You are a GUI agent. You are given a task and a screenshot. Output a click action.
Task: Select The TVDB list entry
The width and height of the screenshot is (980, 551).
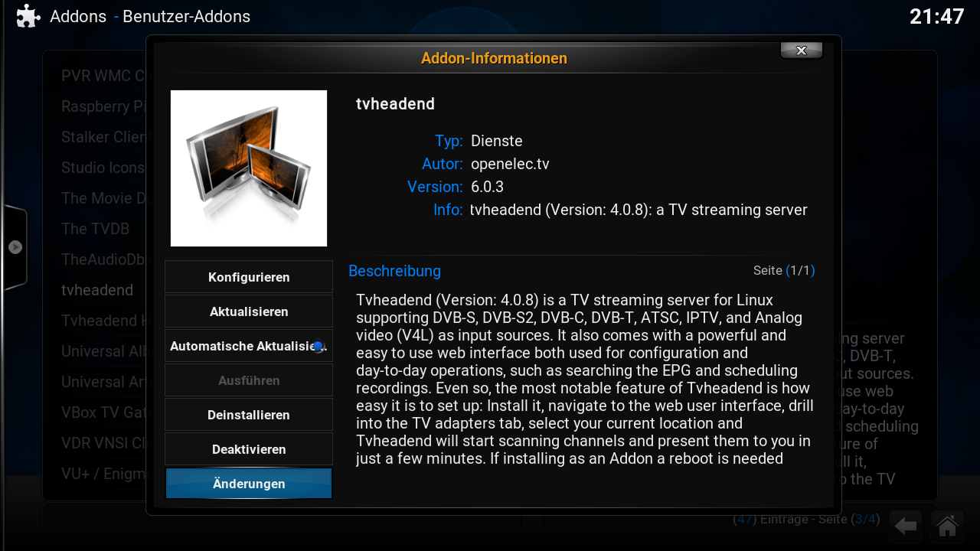tap(96, 229)
